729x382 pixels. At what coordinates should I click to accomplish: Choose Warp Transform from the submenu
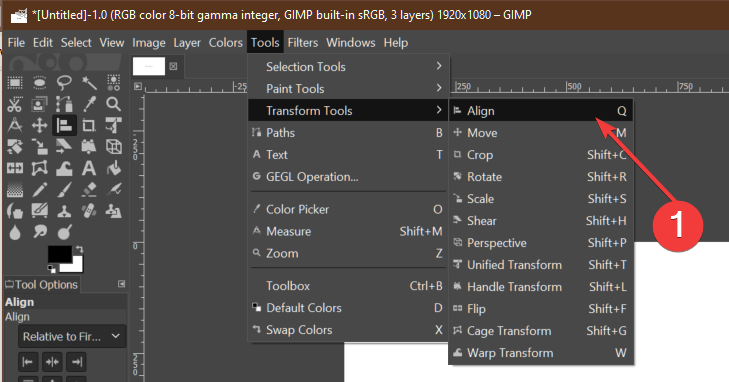(x=540, y=353)
